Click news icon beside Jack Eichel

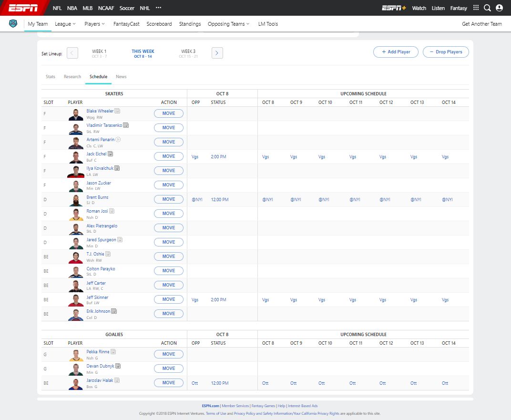110,154
